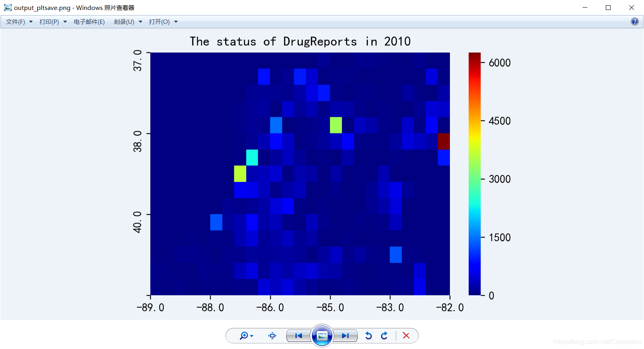The width and height of the screenshot is (644, 349).
Task: Click the x-axis label -89.0
Action: click(150, 308)
